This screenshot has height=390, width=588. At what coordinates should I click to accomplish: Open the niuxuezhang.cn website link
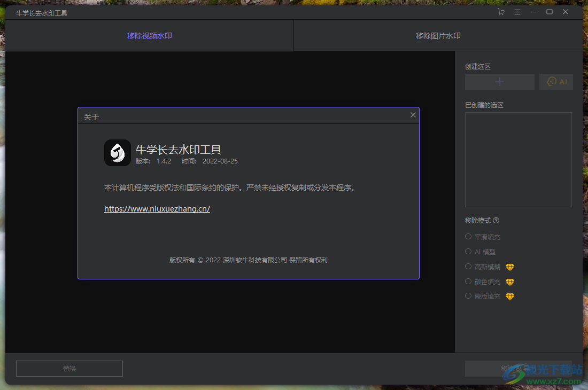coord(157,209)
